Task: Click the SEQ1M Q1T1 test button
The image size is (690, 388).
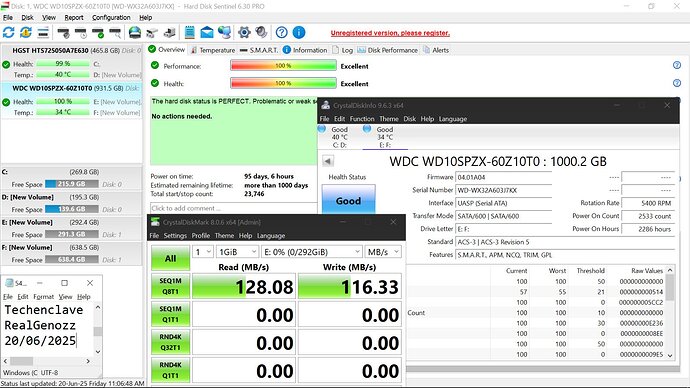Action: [170, 314]
